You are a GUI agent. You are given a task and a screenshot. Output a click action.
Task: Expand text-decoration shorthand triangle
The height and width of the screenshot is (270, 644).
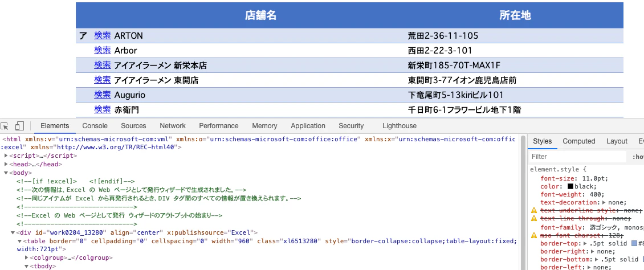coord(604,202)
